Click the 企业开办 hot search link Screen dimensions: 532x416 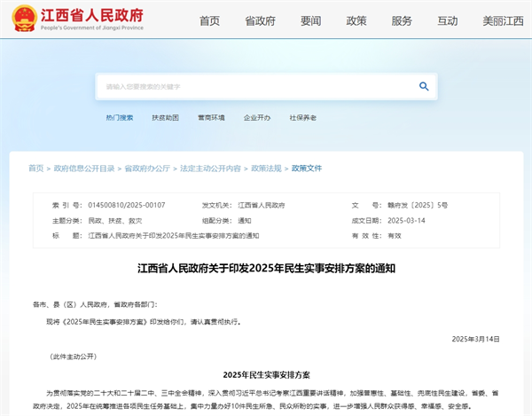click(x=257, y=117)
